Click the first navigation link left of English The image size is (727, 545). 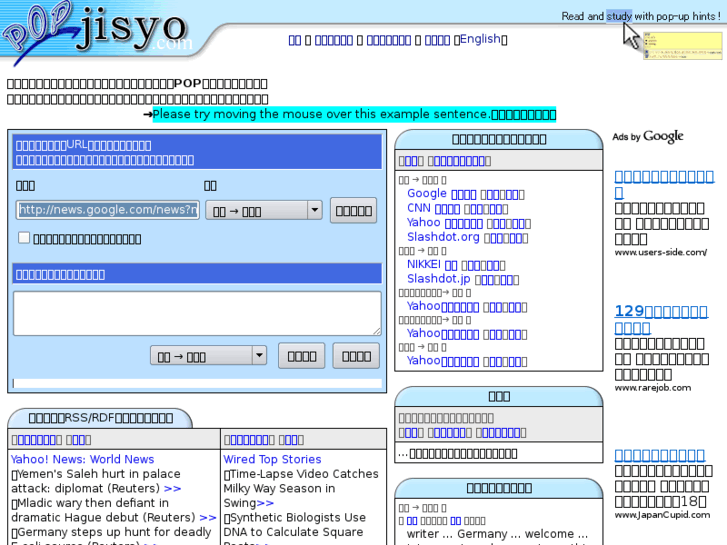tap(294, 40)
